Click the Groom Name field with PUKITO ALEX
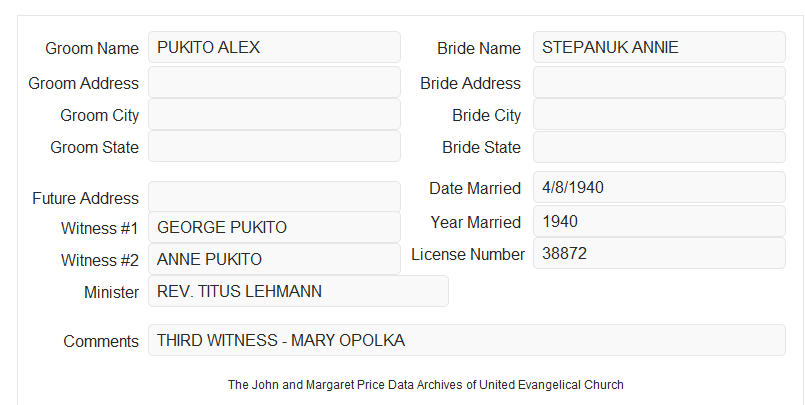Screen dimensions: 805x405 [x=274, y=47]
